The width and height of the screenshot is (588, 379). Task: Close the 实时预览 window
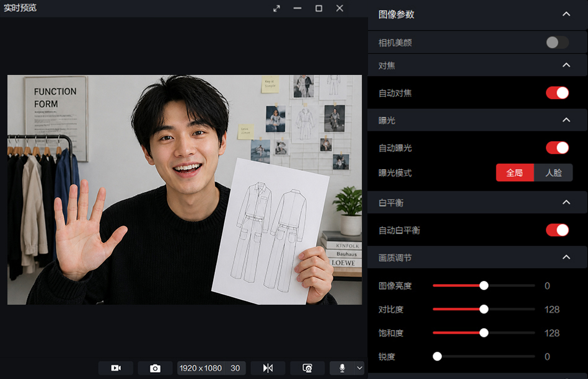click(x=340, y=8)
